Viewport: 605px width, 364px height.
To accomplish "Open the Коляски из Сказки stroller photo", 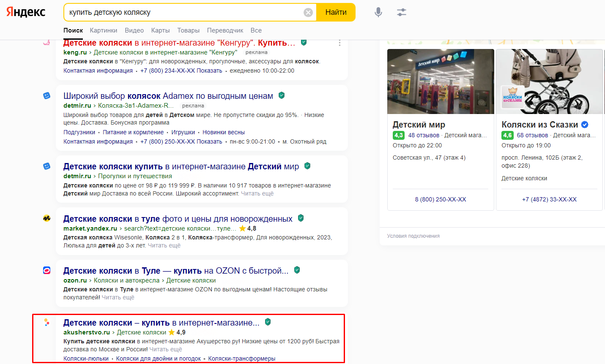I will tap(549, 81).
